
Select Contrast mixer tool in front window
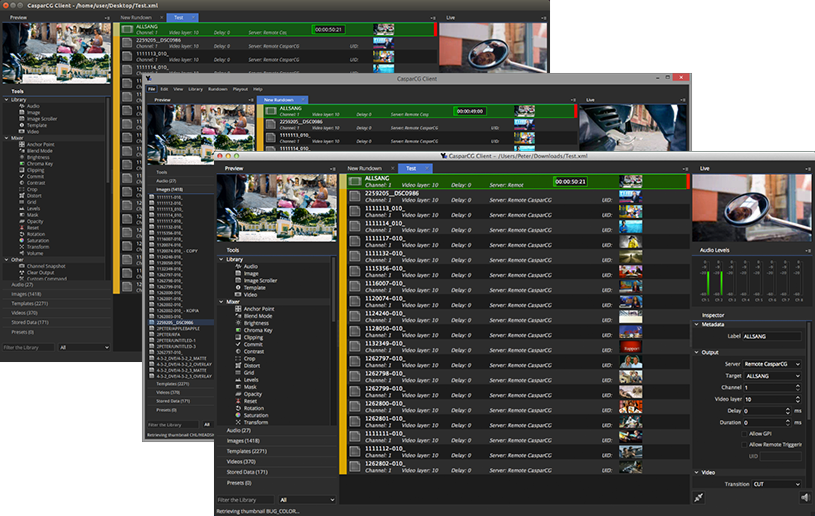(249, 352)
